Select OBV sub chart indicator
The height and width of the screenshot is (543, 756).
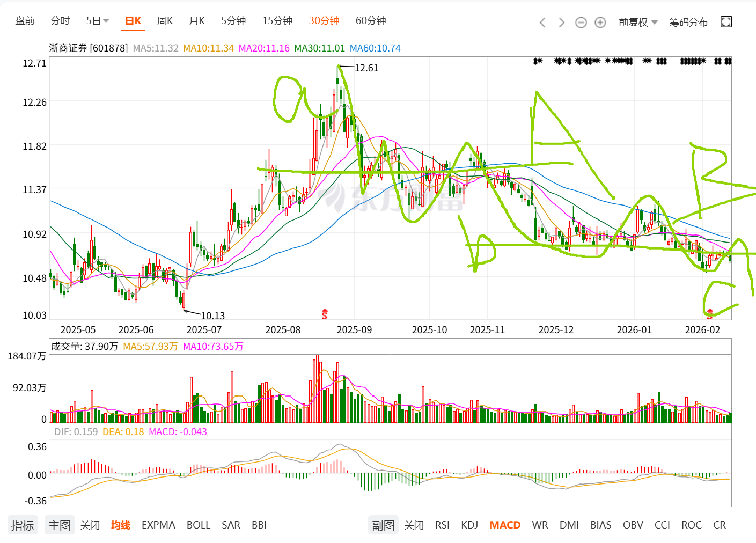coord(633,525)
